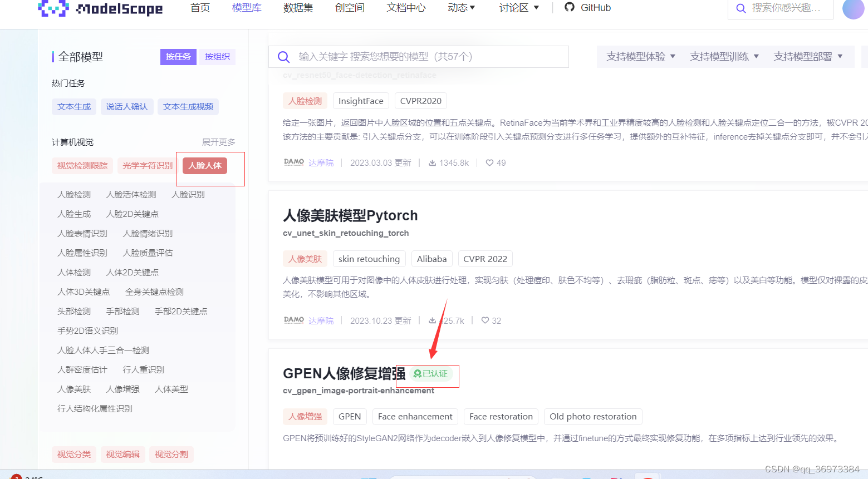Click the CVPR2020 tag
The image size is (868, 479).
coord(421,101)
